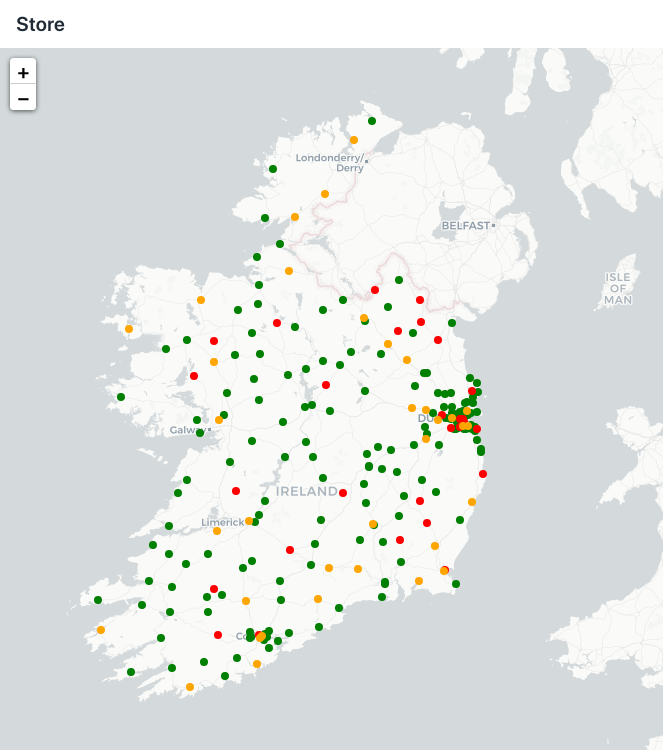
Task: Click the Belfast city label on map
Action: [467, 226]
